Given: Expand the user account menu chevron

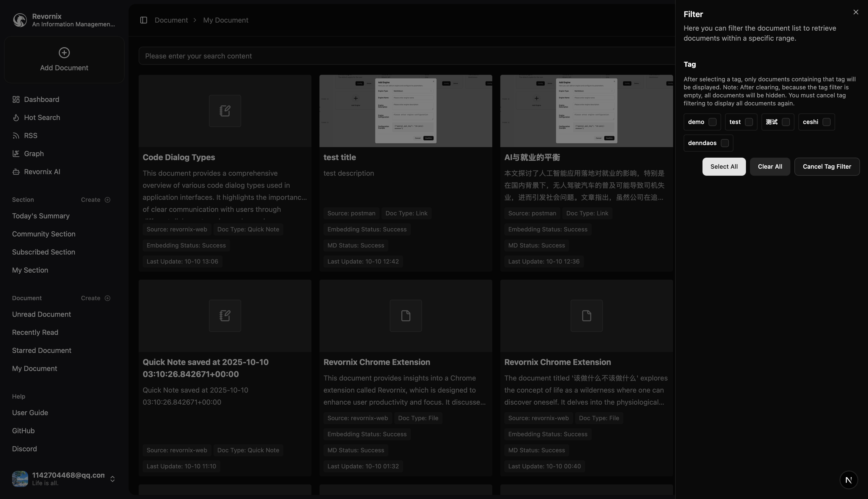Looking at the screenshot, I should click(x=113, y=479).
